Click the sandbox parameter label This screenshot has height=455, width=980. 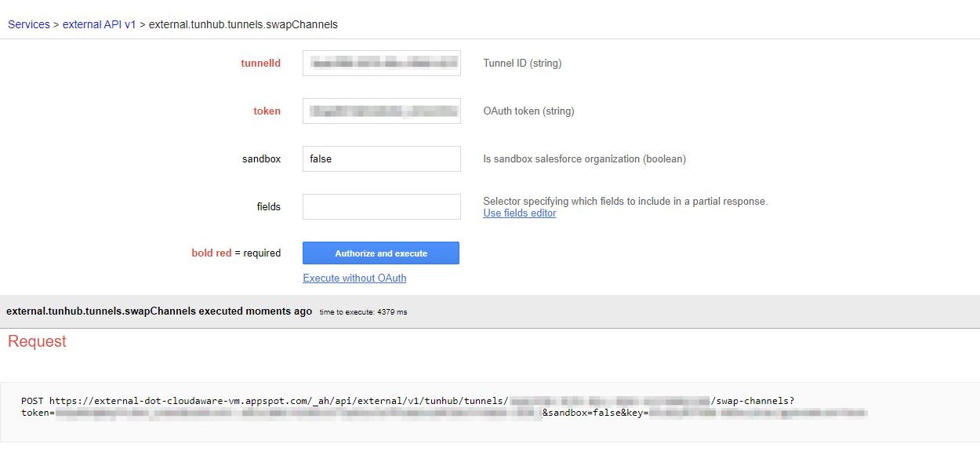coord(261,159)
